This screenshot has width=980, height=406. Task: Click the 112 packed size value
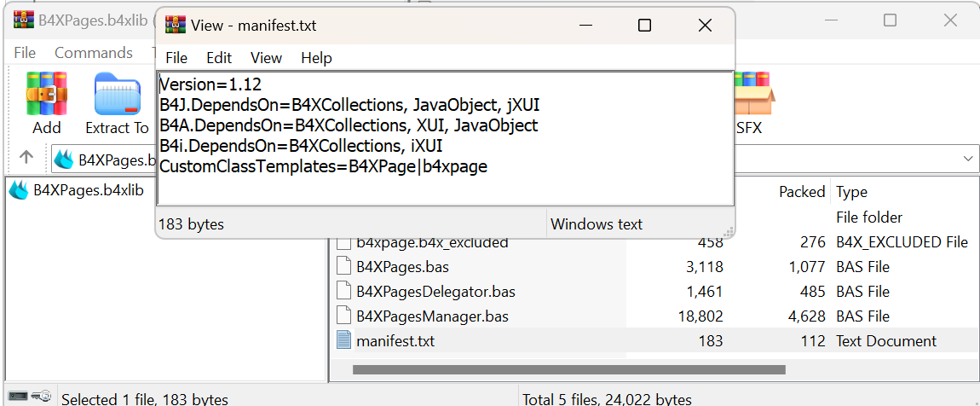813,341
